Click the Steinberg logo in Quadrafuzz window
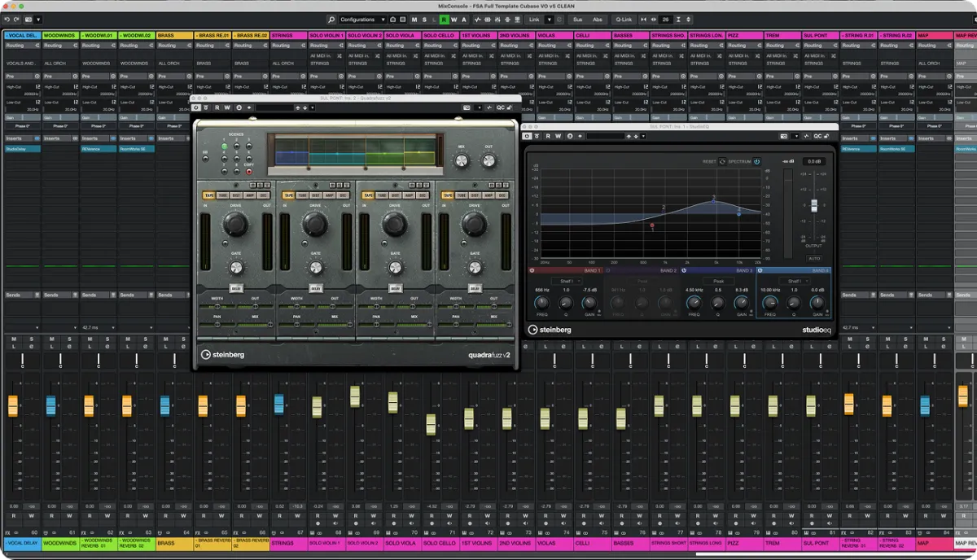 pos(223,355)
